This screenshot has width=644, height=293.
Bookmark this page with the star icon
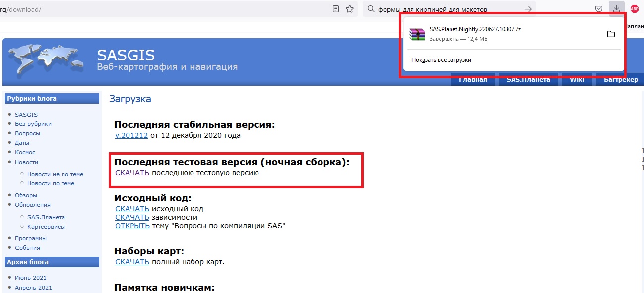point(350,9)
